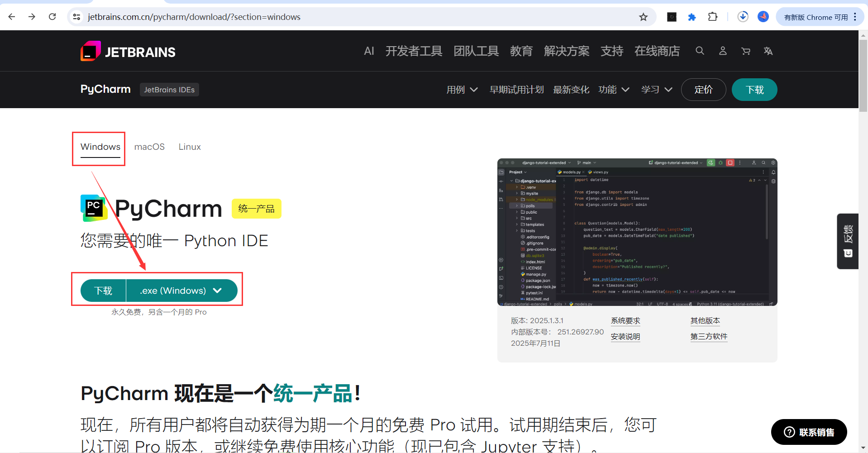Open the Chrome extensions menu
This screenshot has height=453, width=868.
713,17
